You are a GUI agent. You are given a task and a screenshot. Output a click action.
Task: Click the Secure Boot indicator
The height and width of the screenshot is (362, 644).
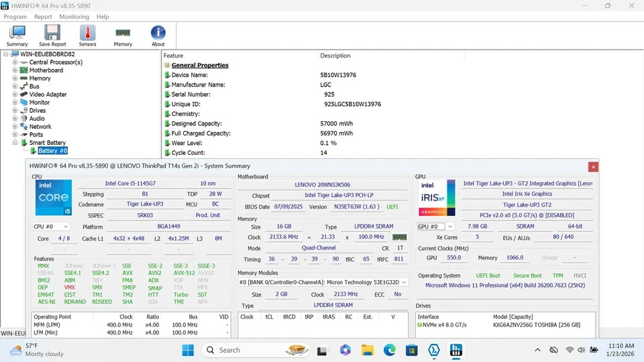(x=527, y=276)
